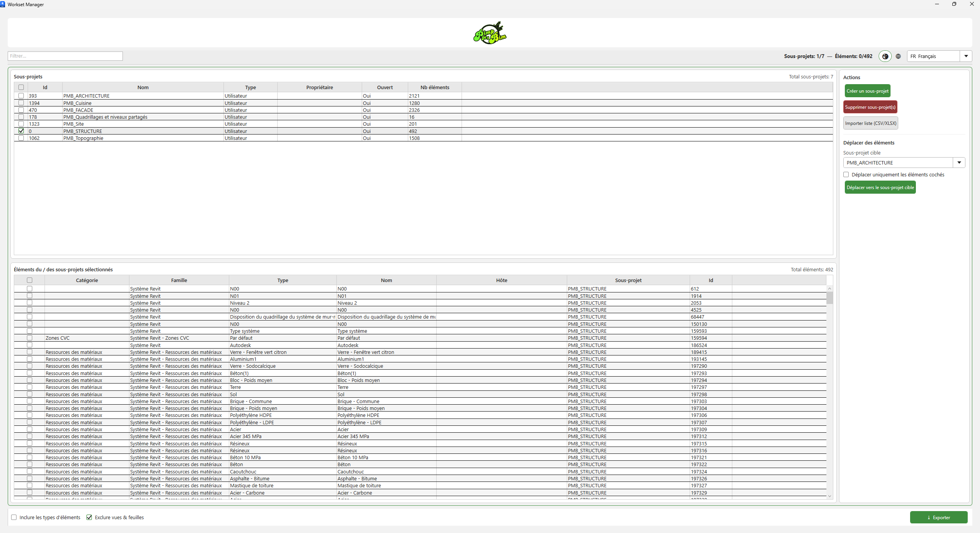The height and width of the screenshot is (533, 980).
Task: Check element row with Id 612
Action: pos(30,289)
